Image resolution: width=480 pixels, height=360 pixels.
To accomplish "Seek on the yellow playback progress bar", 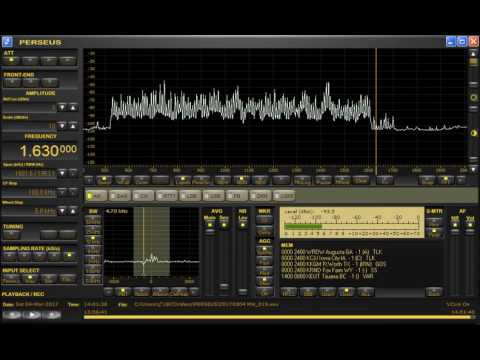I will tap(279, 317).
